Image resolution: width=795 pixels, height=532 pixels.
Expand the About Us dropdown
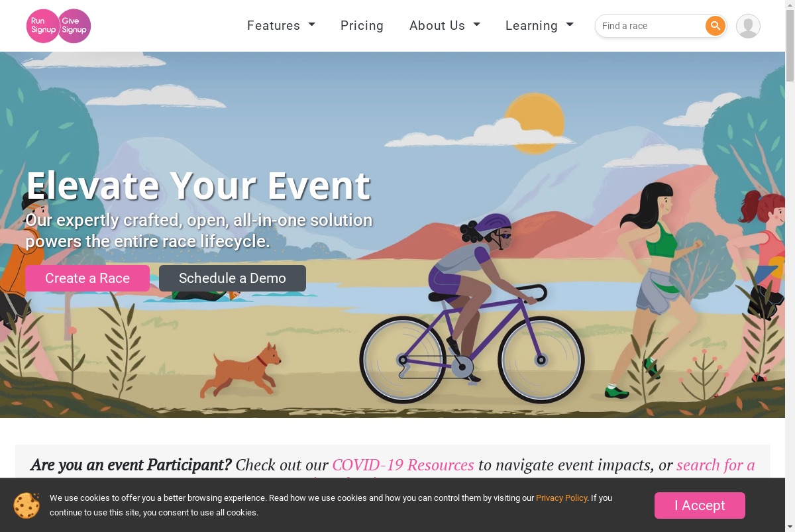(x=445, y=26)
